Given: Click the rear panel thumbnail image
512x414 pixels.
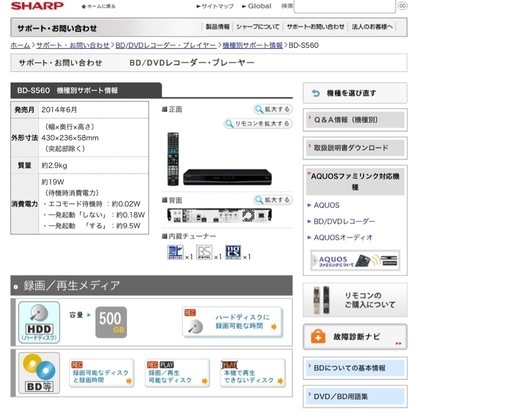Looking at the screenshot, I should tap(219, 215).
